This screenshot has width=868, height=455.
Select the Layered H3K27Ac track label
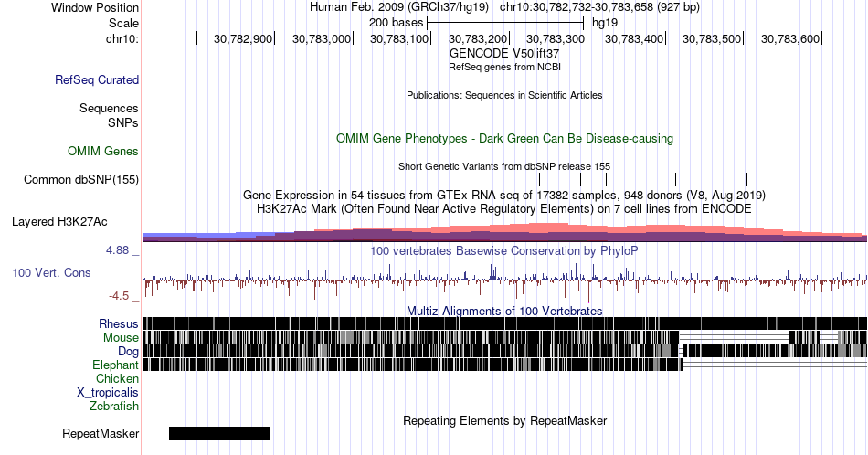coord(59,221)
